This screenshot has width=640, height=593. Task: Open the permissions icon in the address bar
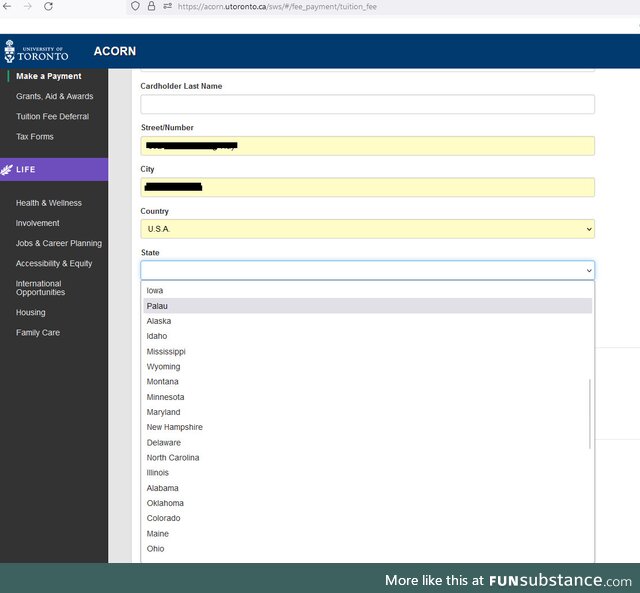tap(167, 6)
